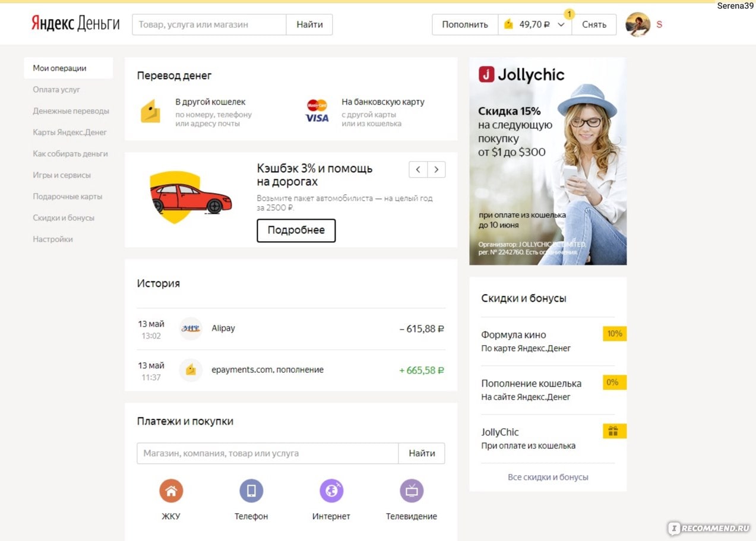Open Игры и сервисы in the sidebar
This screenshot has width=756, height=541.
click(x=62, y=175)
